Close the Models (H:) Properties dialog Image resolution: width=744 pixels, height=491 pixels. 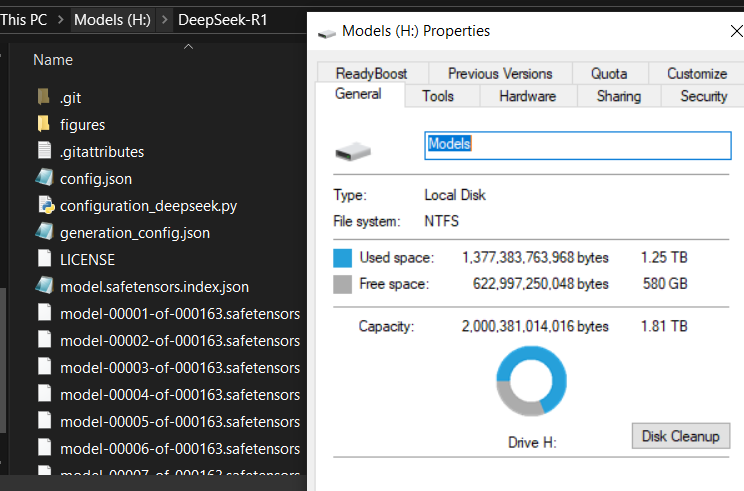point(736,31)
